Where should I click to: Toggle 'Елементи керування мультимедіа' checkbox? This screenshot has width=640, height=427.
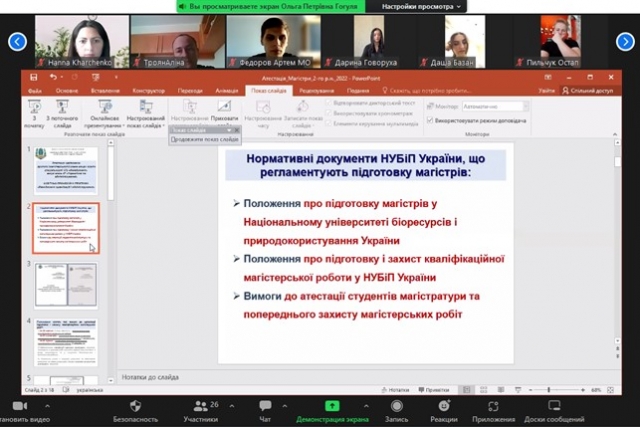pyautogui.click(x=329, y=123)
